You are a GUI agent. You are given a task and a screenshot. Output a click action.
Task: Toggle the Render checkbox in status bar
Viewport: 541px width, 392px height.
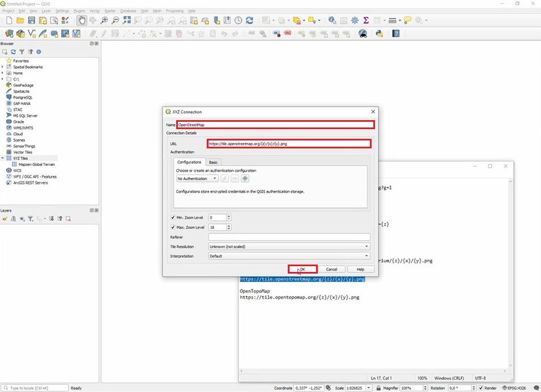[480, 388]
